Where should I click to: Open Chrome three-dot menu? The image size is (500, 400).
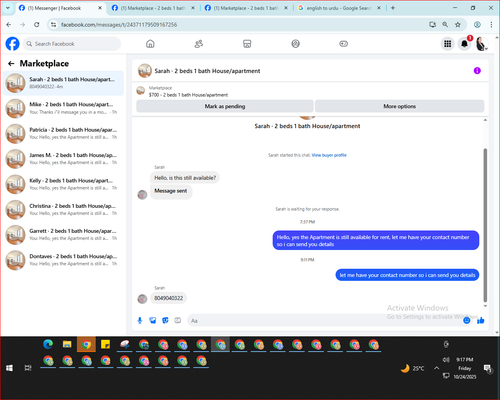(491, 25)
